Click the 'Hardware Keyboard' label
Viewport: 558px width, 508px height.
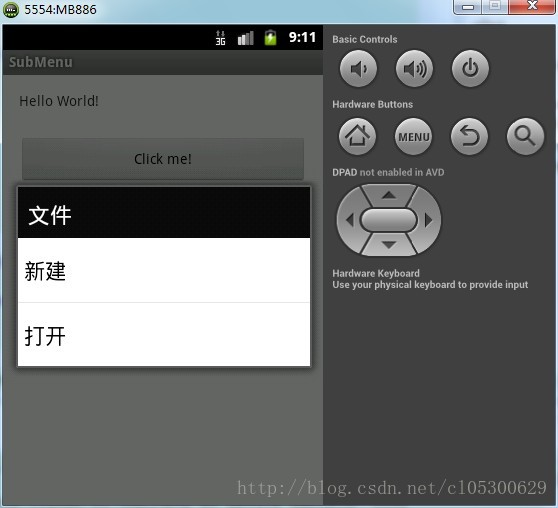(376, 273)
